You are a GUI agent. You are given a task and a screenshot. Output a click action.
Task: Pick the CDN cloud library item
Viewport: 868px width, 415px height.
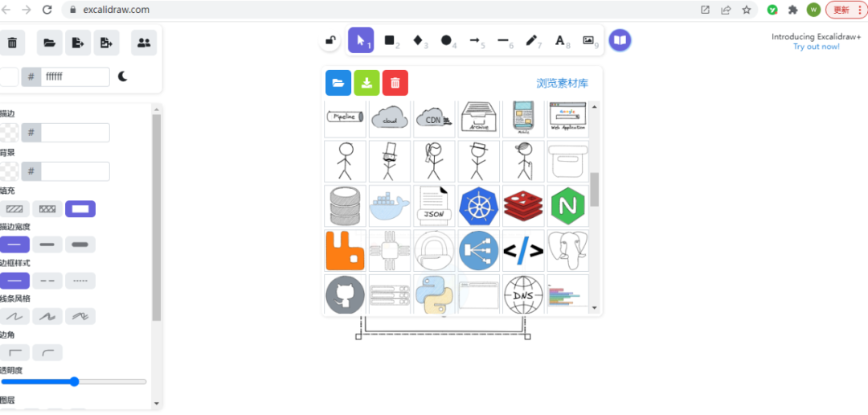click(x=434, y=119)
